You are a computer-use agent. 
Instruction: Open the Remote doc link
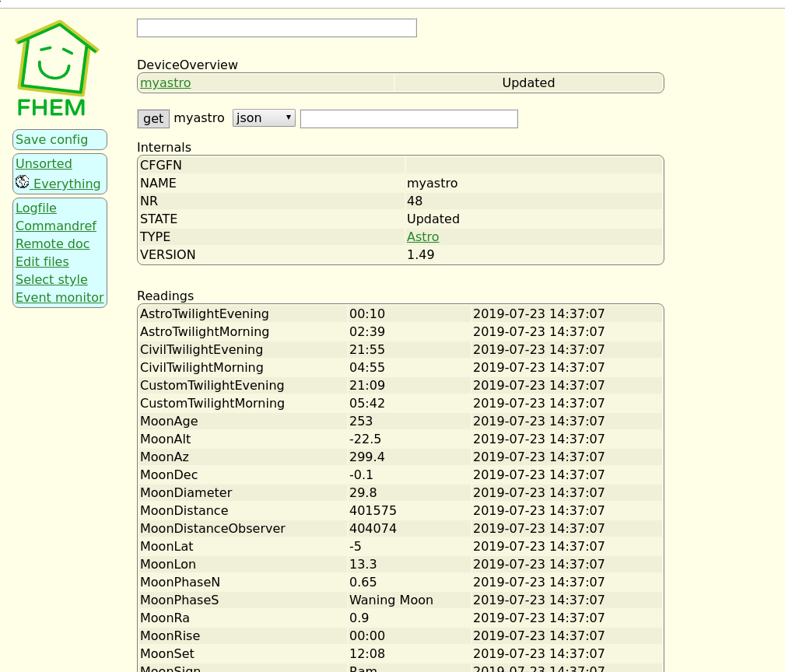53,244
